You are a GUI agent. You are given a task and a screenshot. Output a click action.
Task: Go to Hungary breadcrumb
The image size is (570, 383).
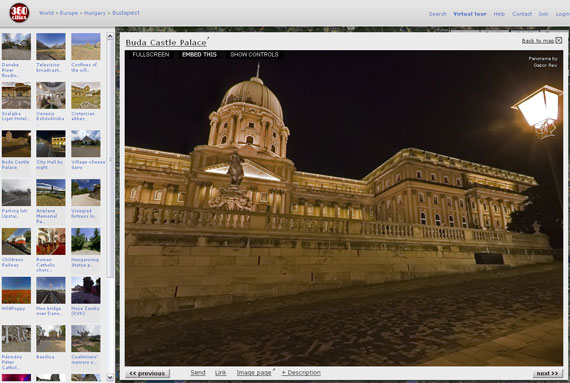tap(95, 13)
